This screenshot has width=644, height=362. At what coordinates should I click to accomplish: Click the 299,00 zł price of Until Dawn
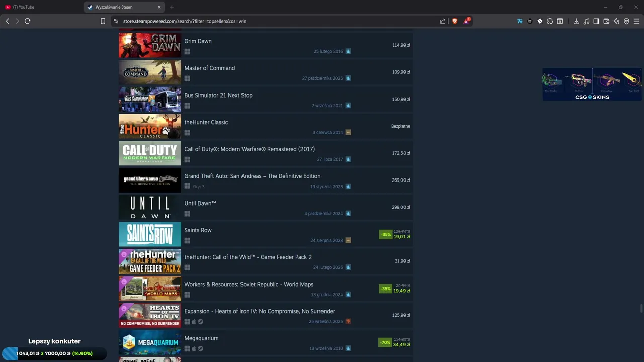[x=401, y=207]
